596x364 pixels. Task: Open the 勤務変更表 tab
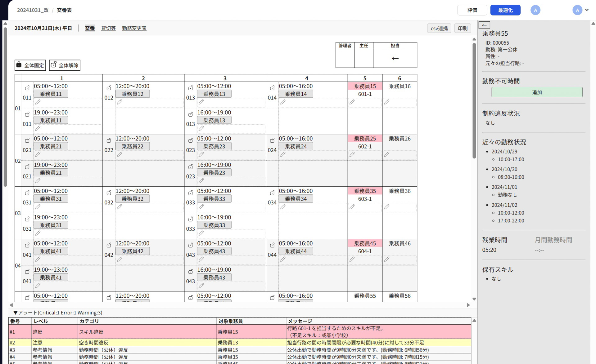(134, 28)
